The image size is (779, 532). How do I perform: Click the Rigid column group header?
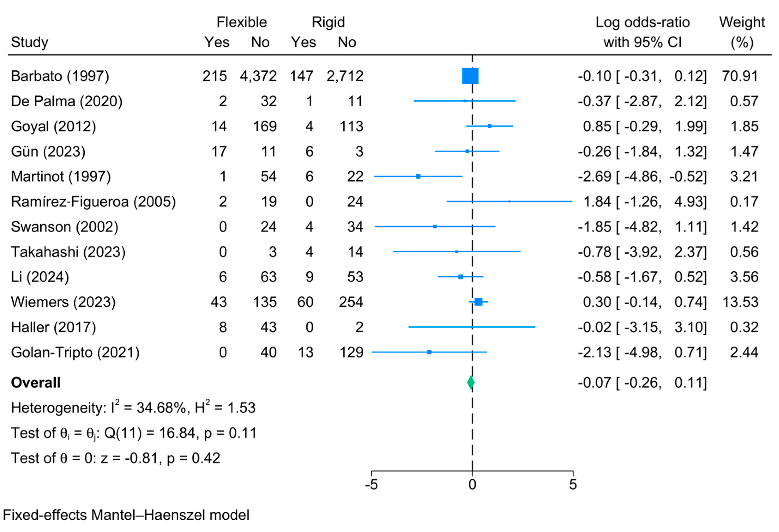[x=328, y=22]
